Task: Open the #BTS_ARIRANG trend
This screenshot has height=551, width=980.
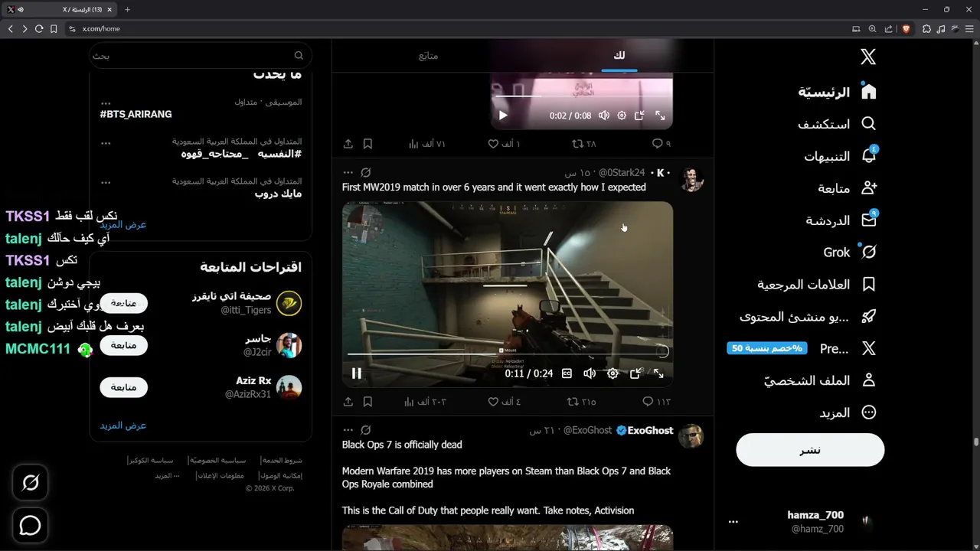Action: 136,114
